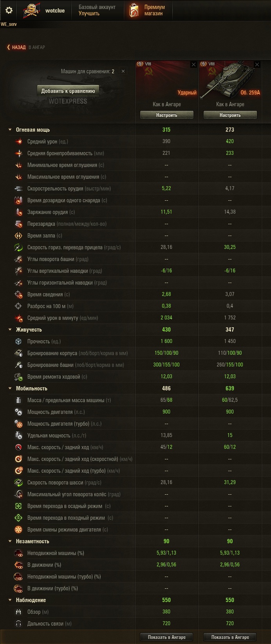
Task: Collapse the Наблюдение section
Action: (10, 600)
